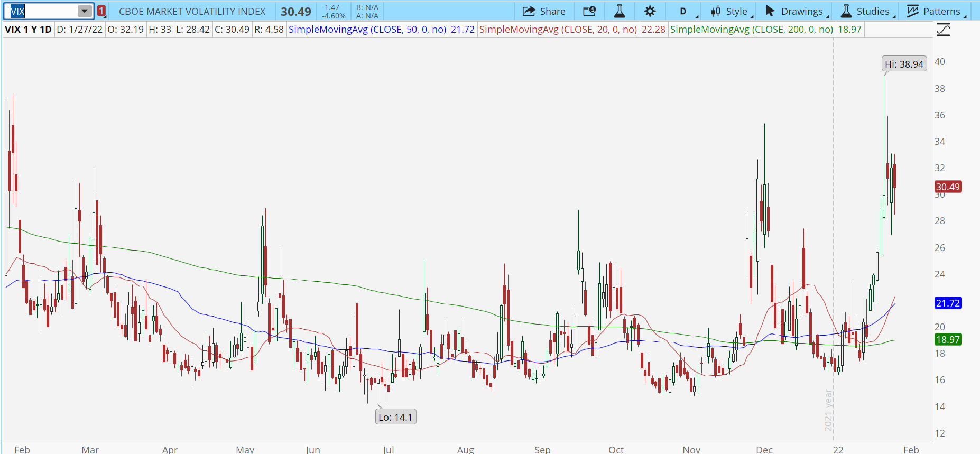Viewport: 980px width, 454px height.
Task: Open the Drawings tools menu
Action: tap(794, 11)
